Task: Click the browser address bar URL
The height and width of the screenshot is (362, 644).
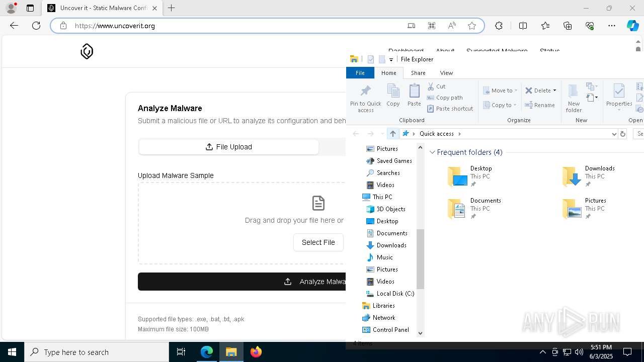Action: pos(115,26)
